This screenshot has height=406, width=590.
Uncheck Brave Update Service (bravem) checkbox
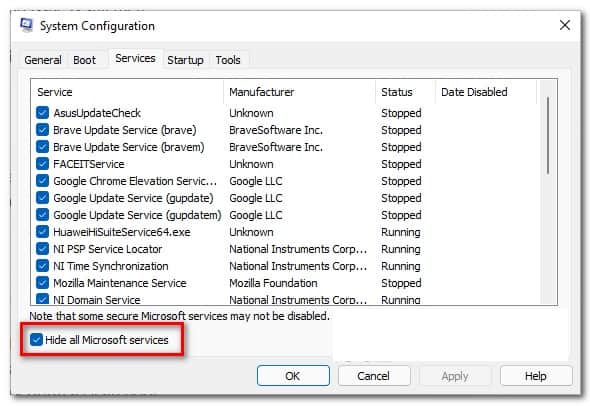(x=42, y=147)
